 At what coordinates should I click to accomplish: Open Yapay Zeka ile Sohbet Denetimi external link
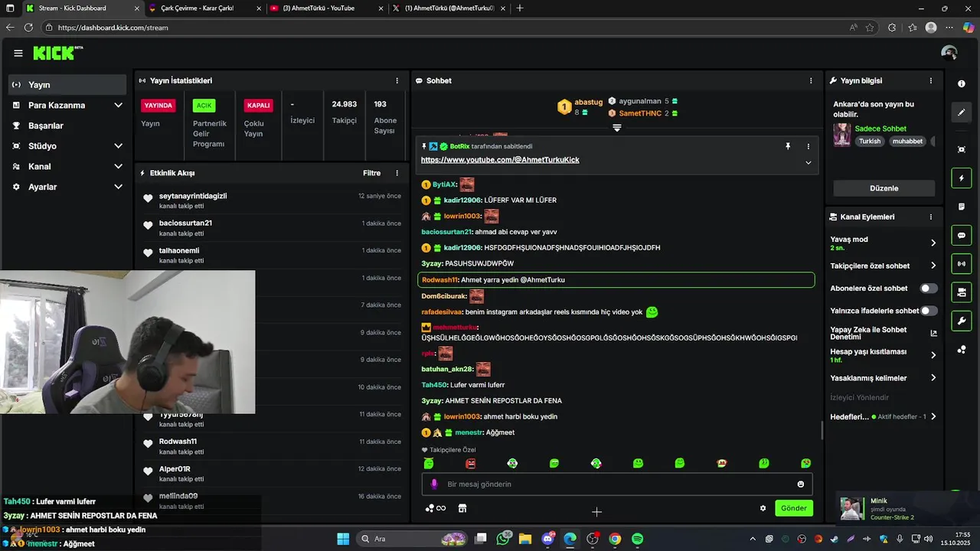[933, 333]
